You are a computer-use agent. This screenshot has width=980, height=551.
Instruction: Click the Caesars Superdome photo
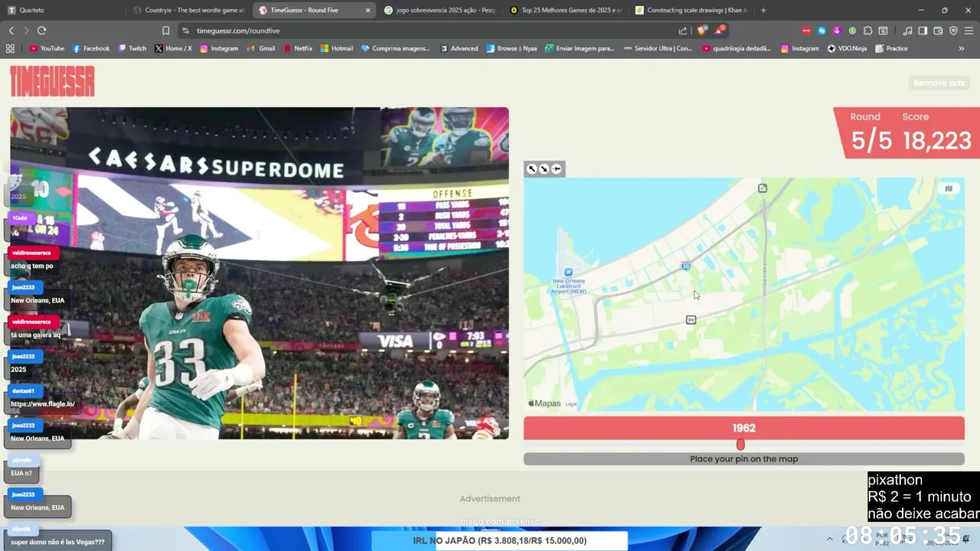click(x=260, y=273)
